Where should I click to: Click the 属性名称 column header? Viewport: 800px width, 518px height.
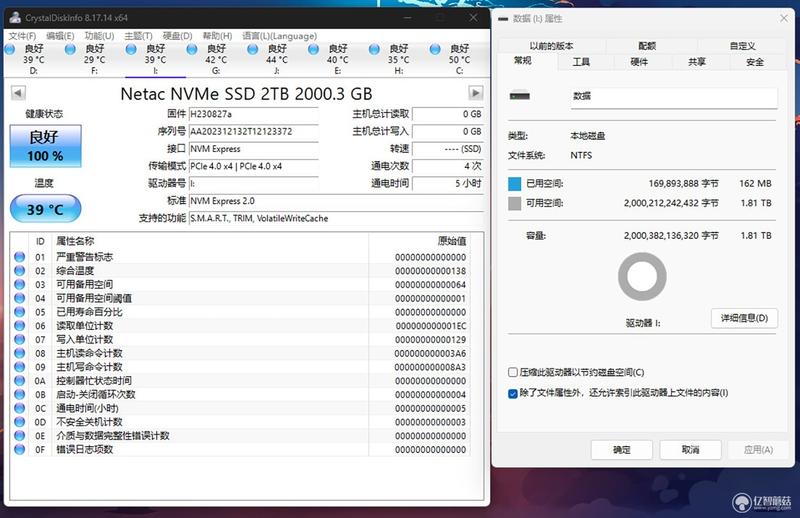[x=75, y=241]
